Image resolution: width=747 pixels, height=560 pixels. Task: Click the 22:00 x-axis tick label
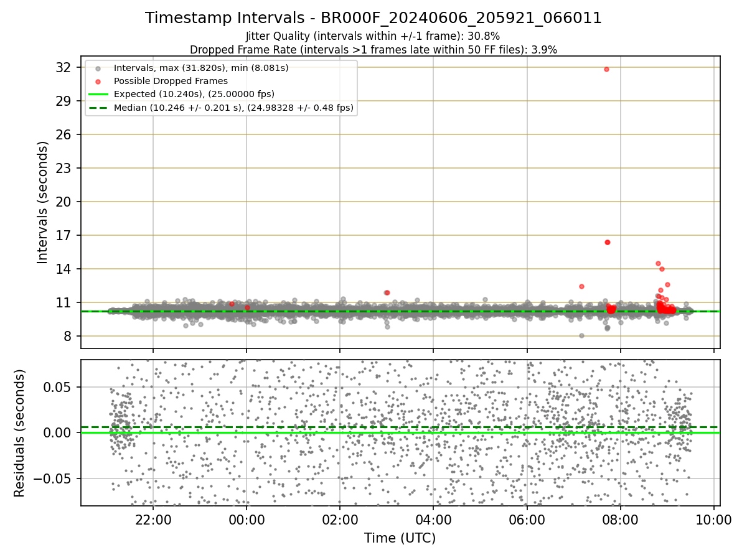[x=153, y=519]
